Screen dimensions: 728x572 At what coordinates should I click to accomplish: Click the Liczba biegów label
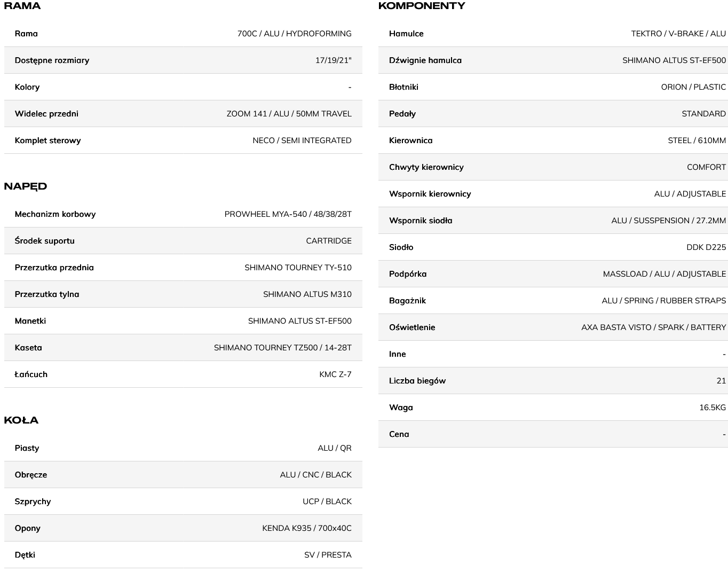click(417, 381)
